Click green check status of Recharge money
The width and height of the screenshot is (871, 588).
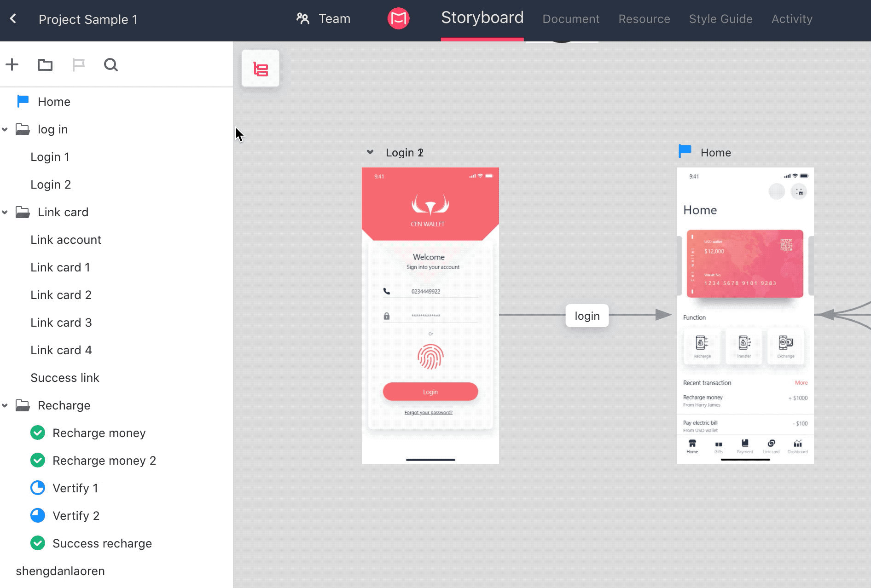[x=38, y=432]
